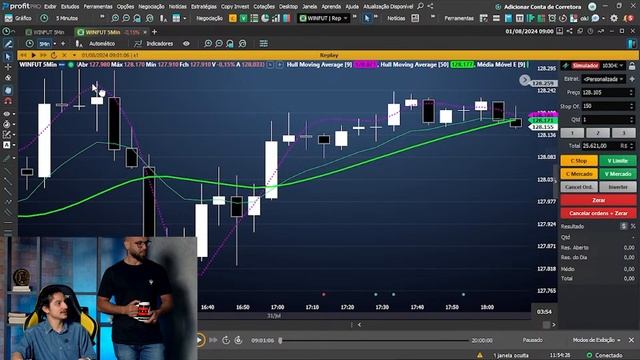Click the V Limite button
Viewport: 640px width, 360px height.
[x=617, y=161]
